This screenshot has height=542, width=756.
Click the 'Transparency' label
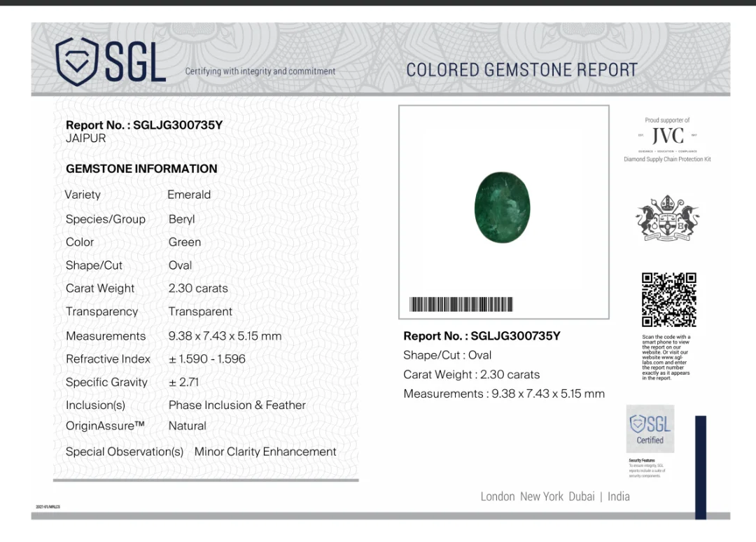(101, 312)
